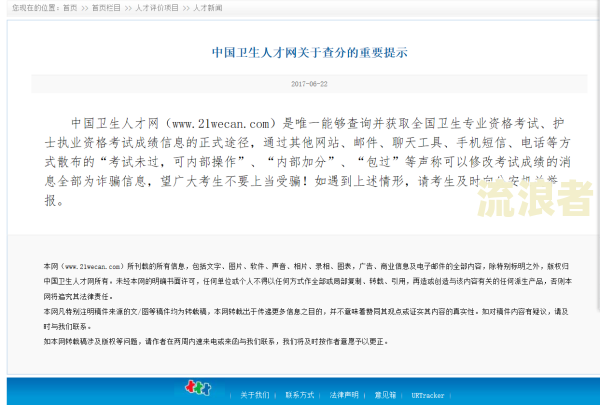Click the www.21wecan.com URL in the article body
Viewport: 600px width, 405px height.
click(x=221, y=124)
